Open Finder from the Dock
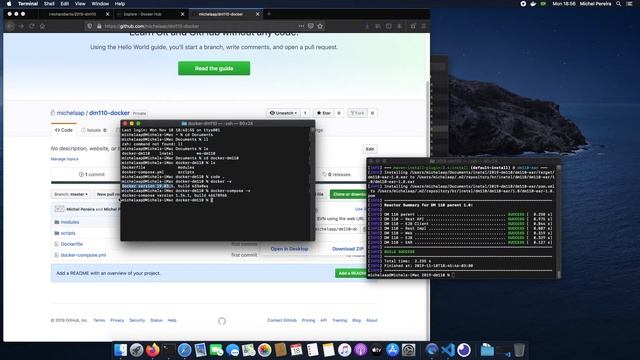Image resolution: width=640 pixels, height=360 pixels. [120, 350]
